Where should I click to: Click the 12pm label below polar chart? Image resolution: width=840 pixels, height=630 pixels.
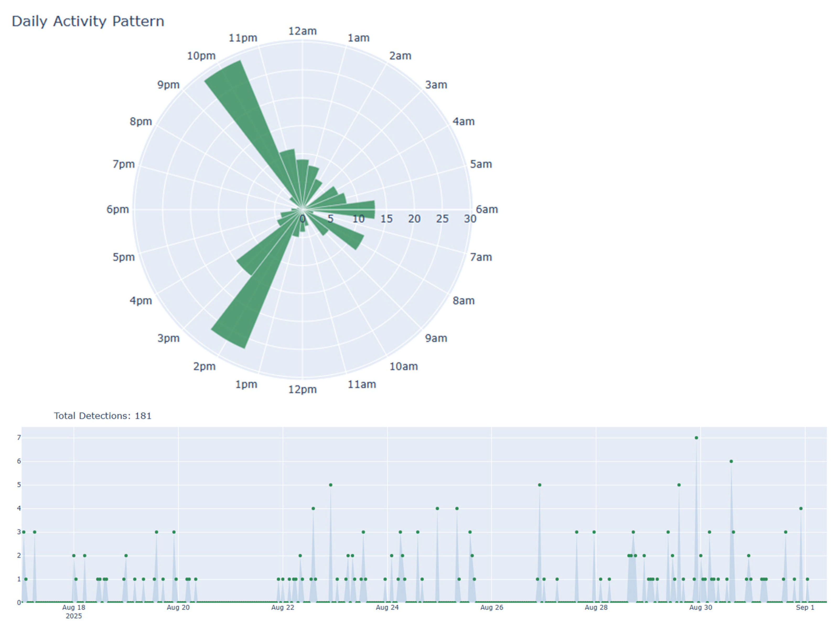point(302,390)
